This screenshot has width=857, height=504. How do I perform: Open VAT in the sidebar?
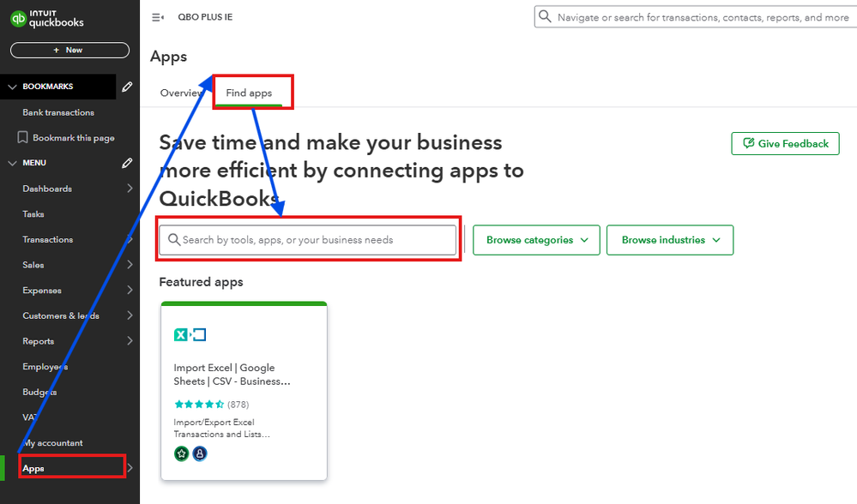click(29, 417)
